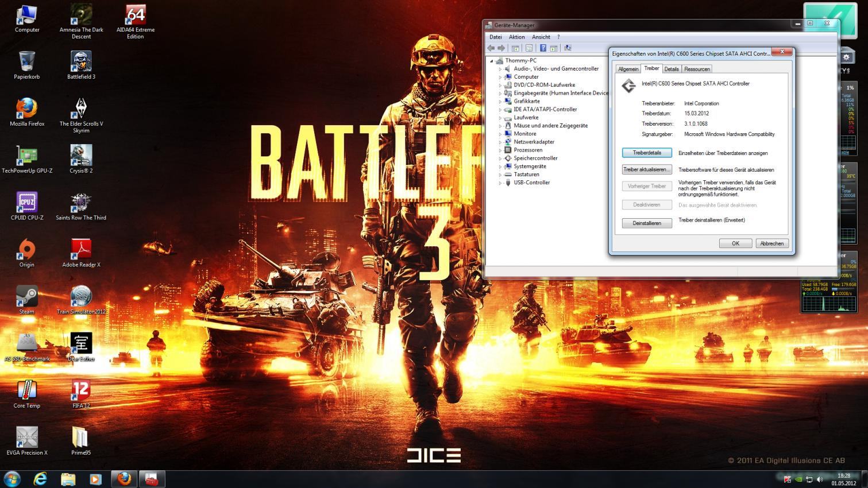The image size is (868, 488).
Task: Expand the USB-Controller node
Action: (x=500, y=183)
